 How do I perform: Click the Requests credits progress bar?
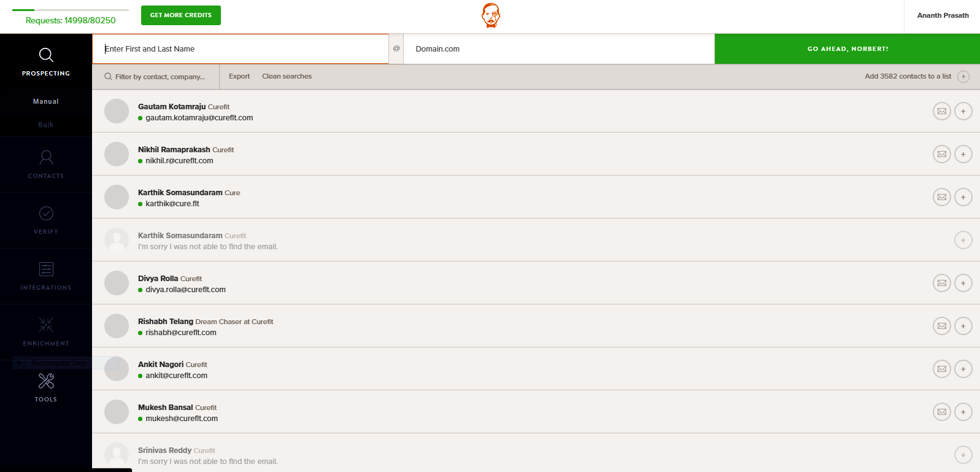(x=71, y=10)
